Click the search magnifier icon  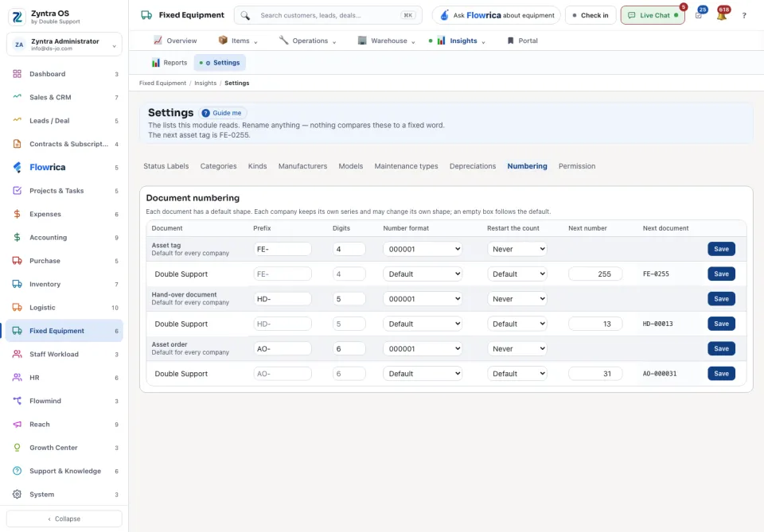tap(245, 16)
